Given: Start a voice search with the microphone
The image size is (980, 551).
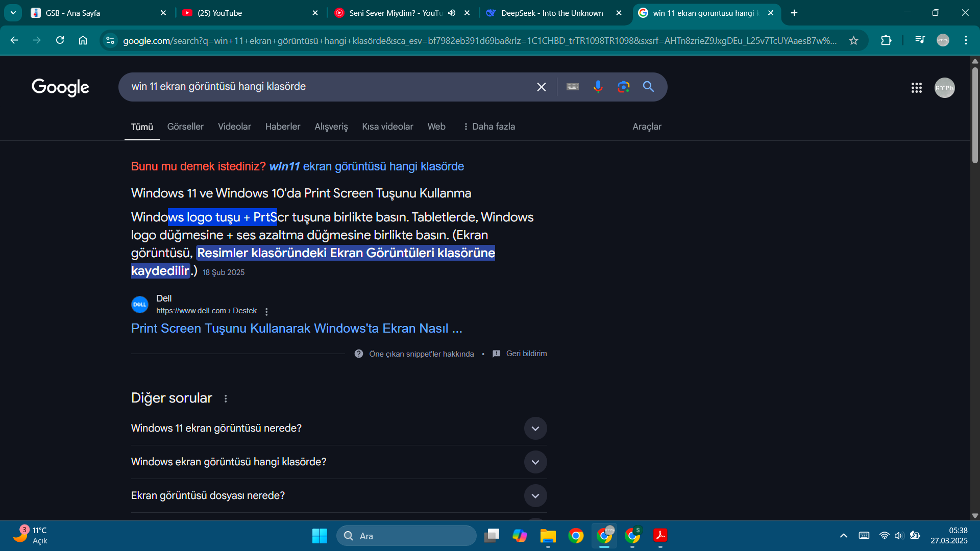Looking at the screenshot, I should click(x=598, y=87).
